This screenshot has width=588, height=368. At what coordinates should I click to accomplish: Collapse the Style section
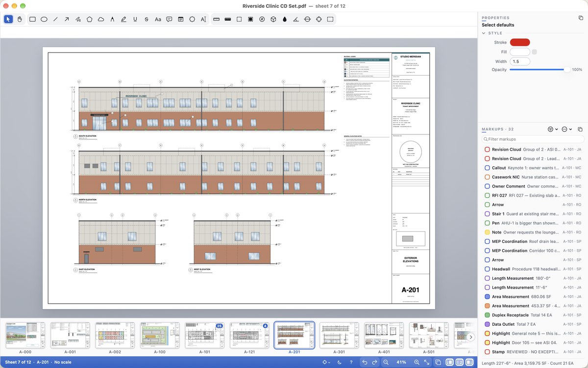tap(484, 33)
